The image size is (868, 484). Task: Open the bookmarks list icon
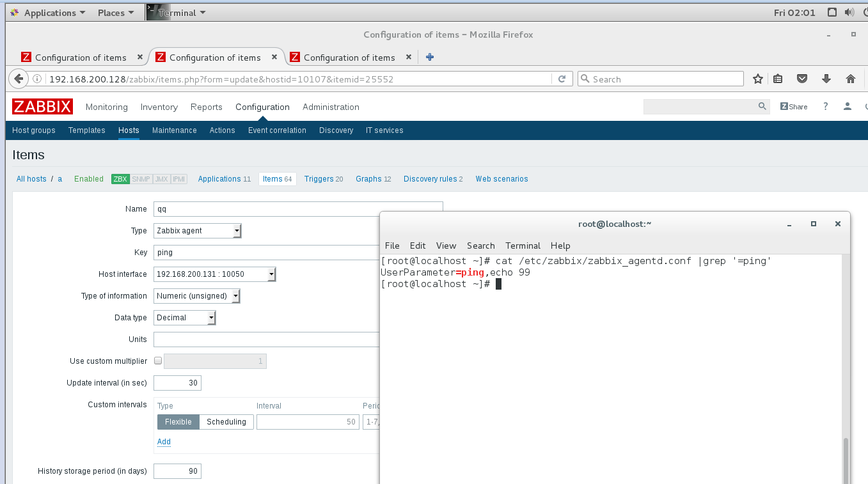tap(778, 79)
